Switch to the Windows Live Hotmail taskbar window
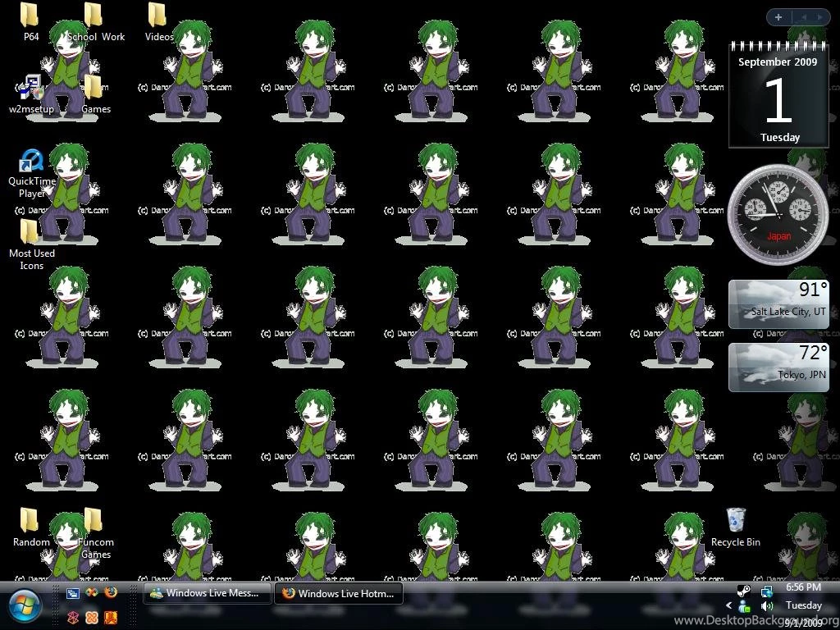840x630 pixels. (x=339, y=593)
